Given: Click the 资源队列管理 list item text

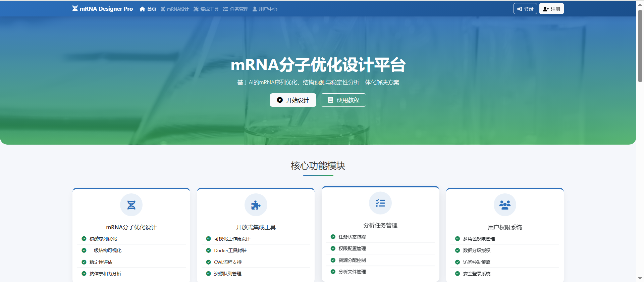Looking at the screenshot, I should (228, 274).
